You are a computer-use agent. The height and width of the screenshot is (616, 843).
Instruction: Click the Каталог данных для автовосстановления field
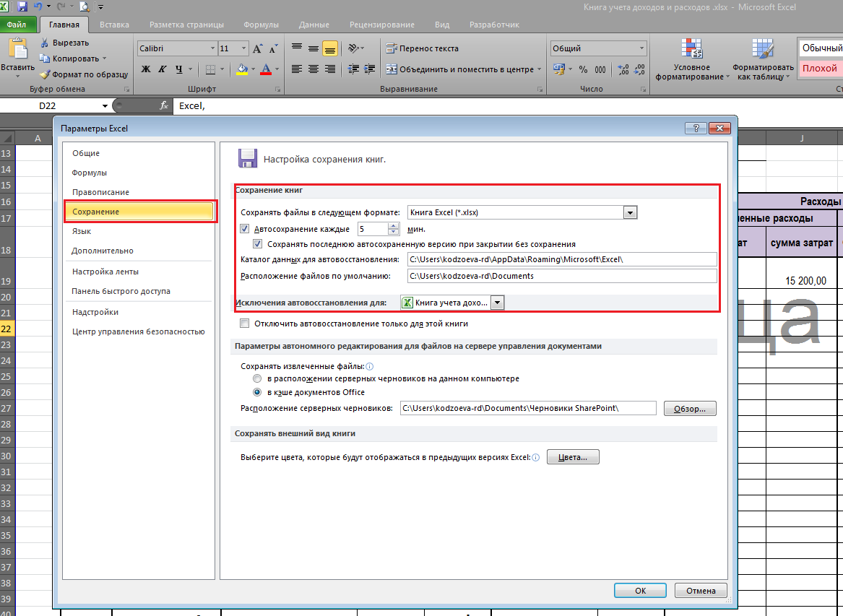(562, 259)
